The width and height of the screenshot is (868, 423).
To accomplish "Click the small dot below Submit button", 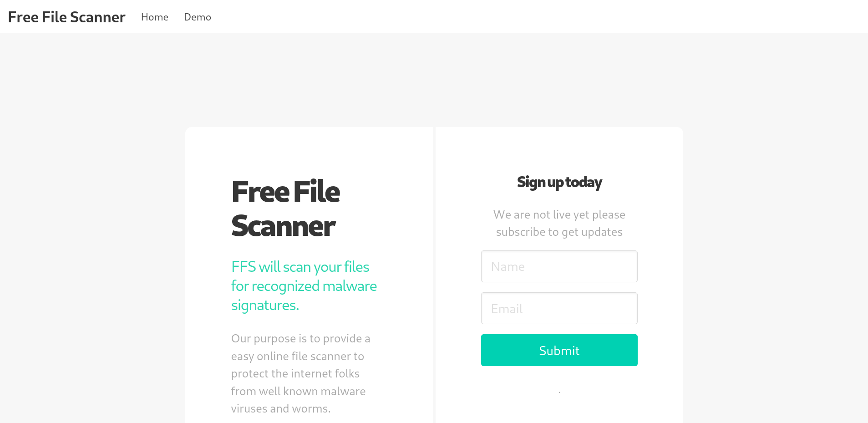I will click(559, 392).
